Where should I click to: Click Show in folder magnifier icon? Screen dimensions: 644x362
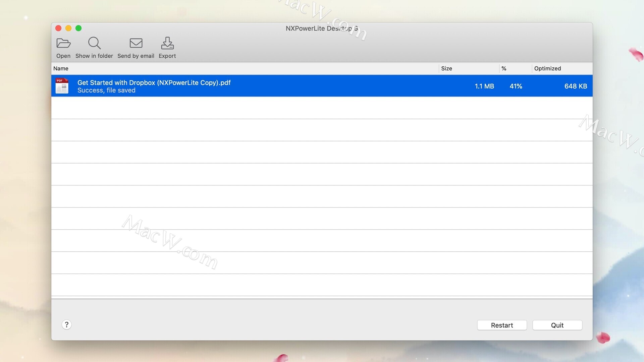click(94, 43)
